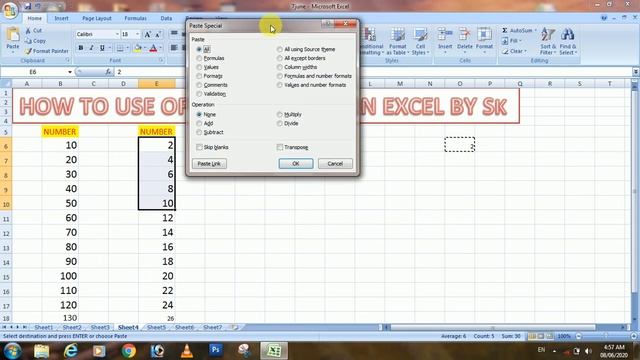Select the Formulas paste option
The height and width of the screenshot is (360, 640).
(x=199, y=58)
